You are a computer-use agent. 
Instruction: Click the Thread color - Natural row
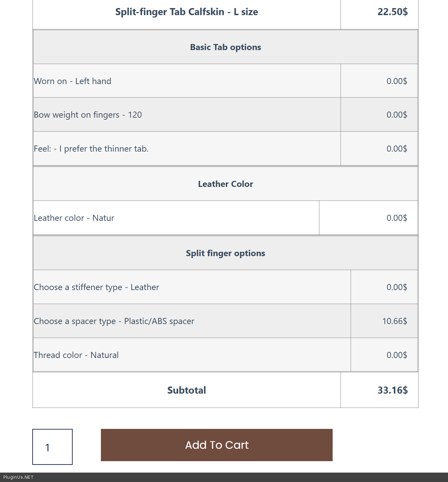point(76,355)
